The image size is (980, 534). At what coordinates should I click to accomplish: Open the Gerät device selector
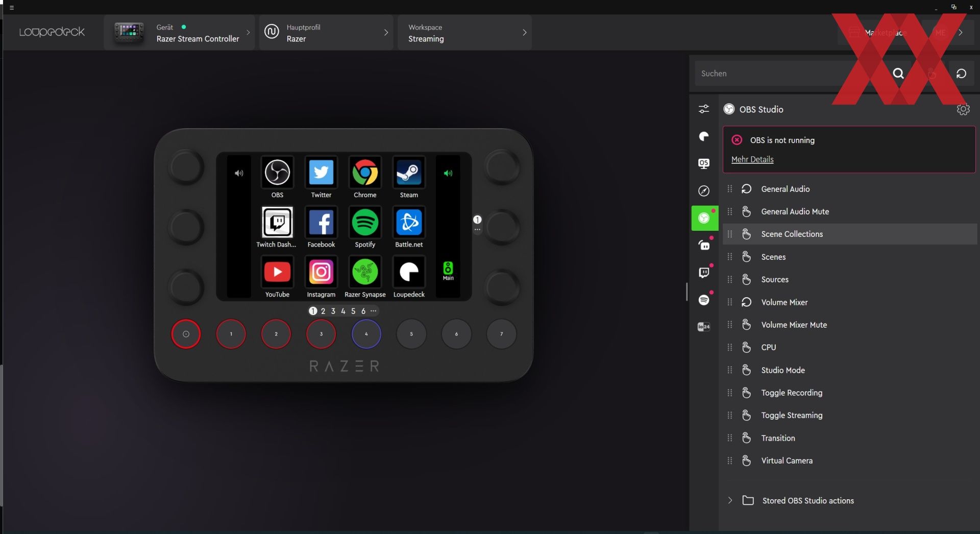click(x=179, y=33)
